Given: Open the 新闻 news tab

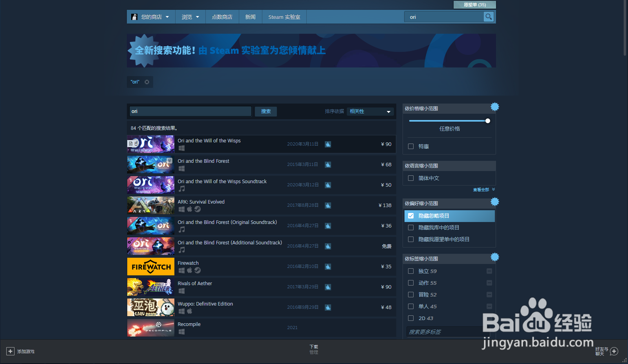Looking at the screenshot, I should (x=251, y=17).
